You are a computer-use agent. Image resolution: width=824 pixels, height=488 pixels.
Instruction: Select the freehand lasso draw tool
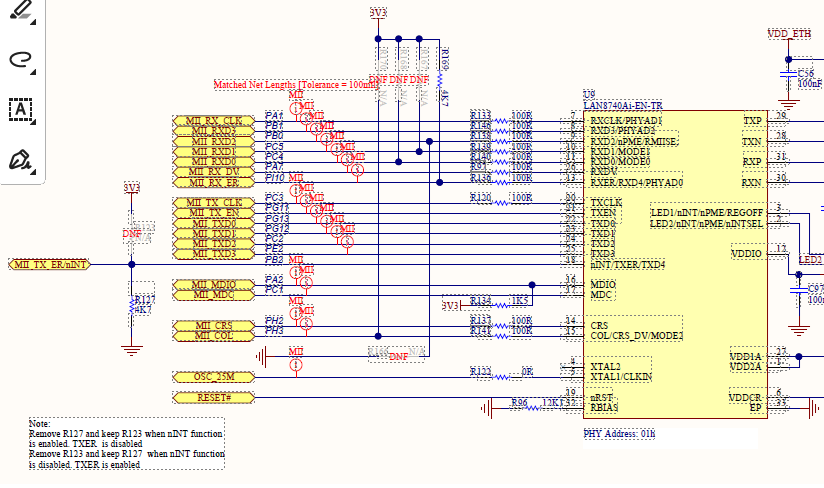coord(20,59)
